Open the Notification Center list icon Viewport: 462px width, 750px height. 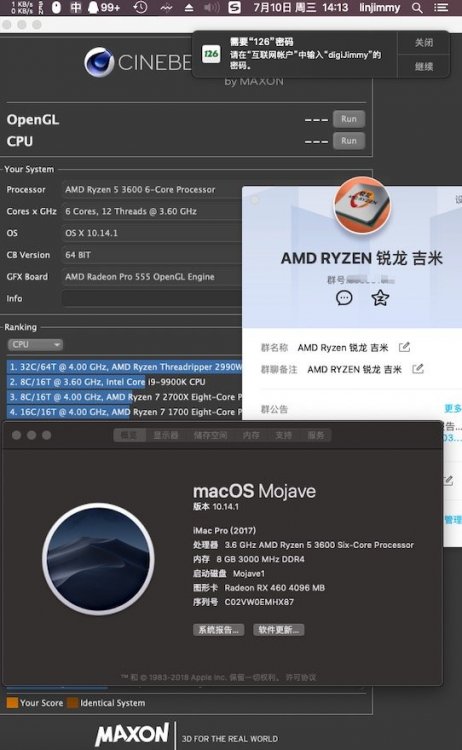[x=440, y=8]
